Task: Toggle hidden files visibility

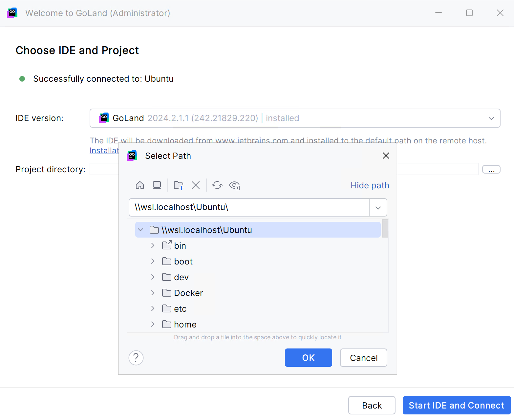Action: (x=235, y=185)
